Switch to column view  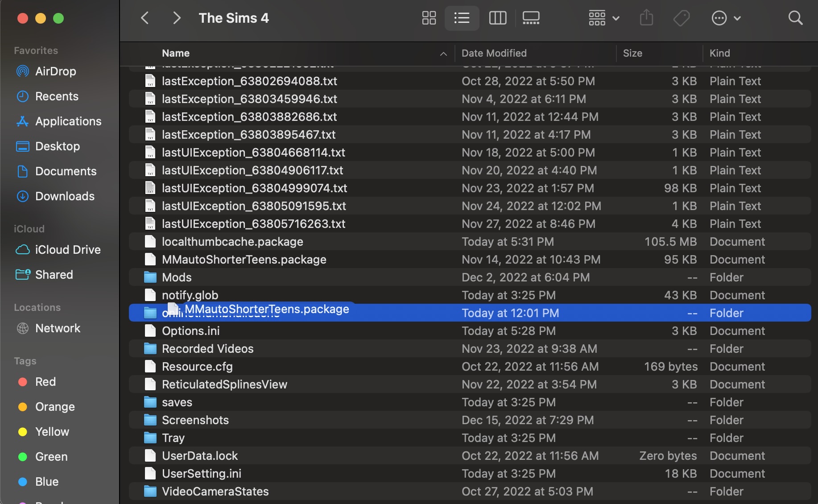click(x=497, y=18)
